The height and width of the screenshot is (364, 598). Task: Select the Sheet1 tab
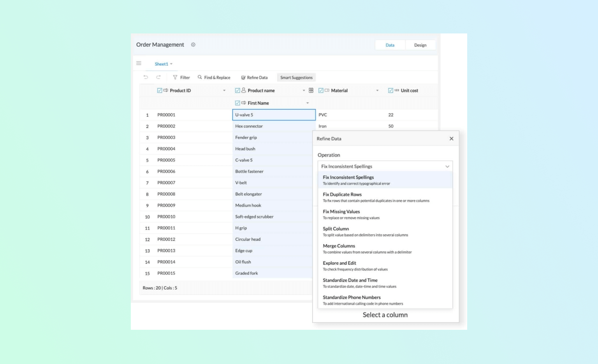(162, 64)
